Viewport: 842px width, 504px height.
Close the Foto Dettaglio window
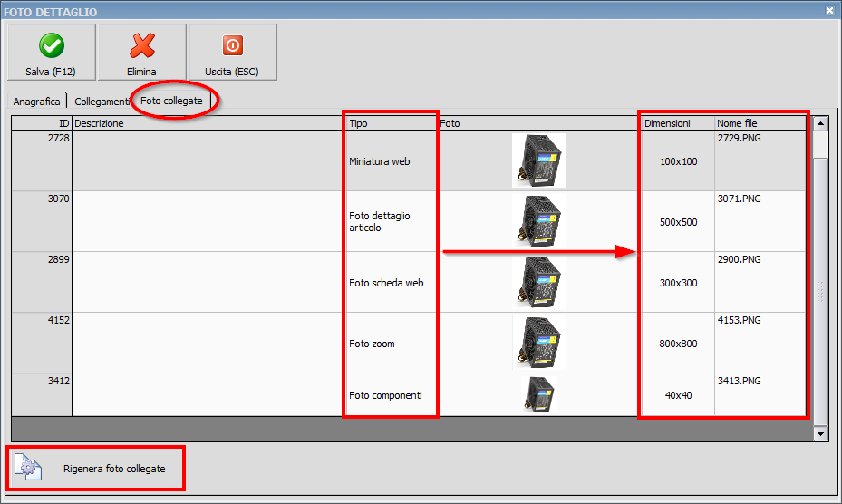(x=829, y=11)
